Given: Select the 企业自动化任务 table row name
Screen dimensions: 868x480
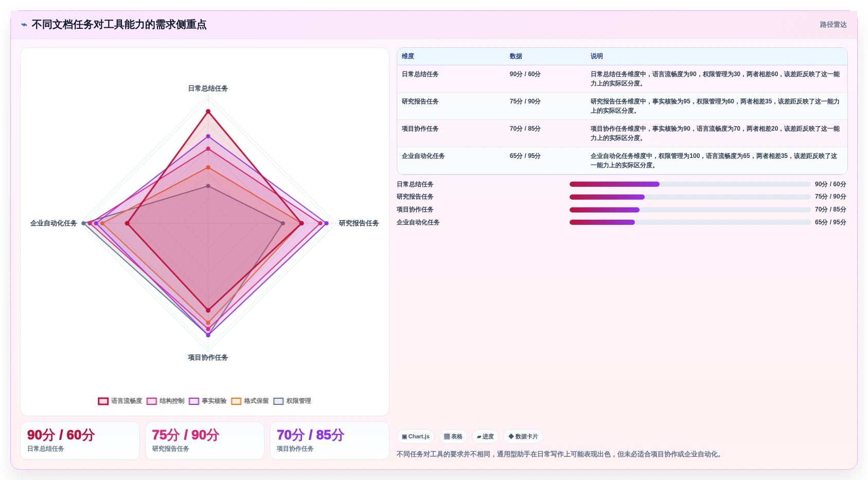Looking at the screenshot, I should (x=423, y=156).
